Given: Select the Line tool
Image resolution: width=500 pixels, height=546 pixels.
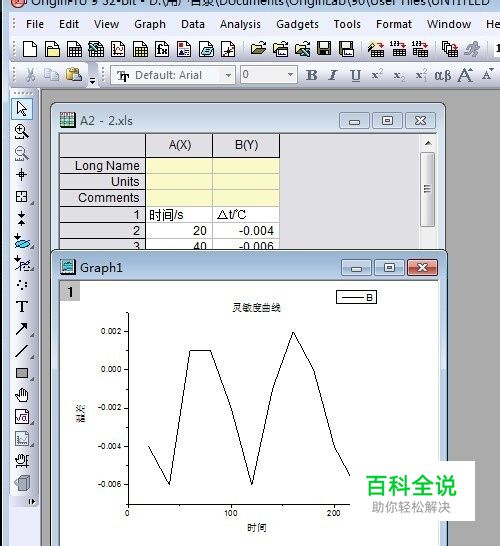Looking at the screenshot, I should [22, 351].
